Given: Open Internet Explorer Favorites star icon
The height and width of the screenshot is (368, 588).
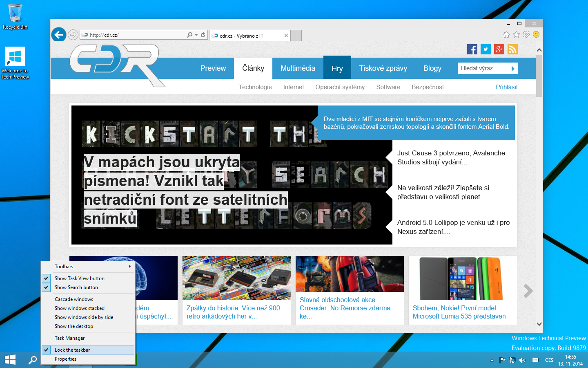Looking at the screenshot, I should point(516,35).
